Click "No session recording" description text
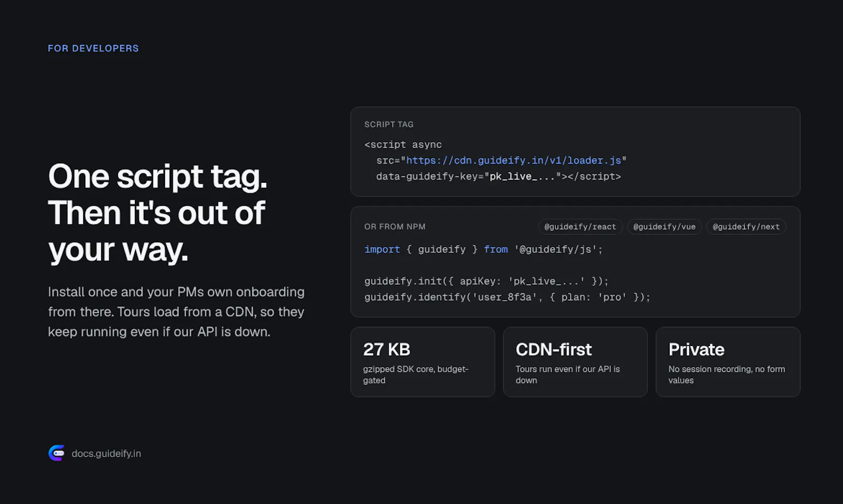Image resolution: width=843 pixels, height=504 pixels. coord(727,374)
